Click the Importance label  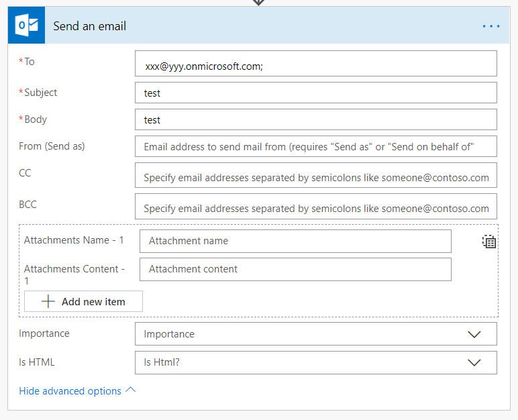[44, 333]
